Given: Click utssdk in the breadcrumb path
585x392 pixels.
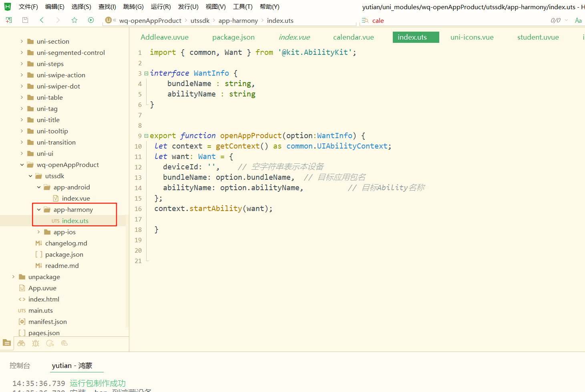Looking at the screenshot, I should tap(200, 20).
